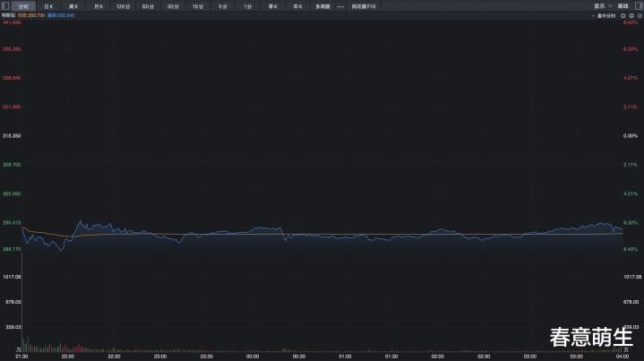Viewport: 644px width, 361px height.
Task: Click the 最新 292.345 latest price label
Action: [61, 15]
